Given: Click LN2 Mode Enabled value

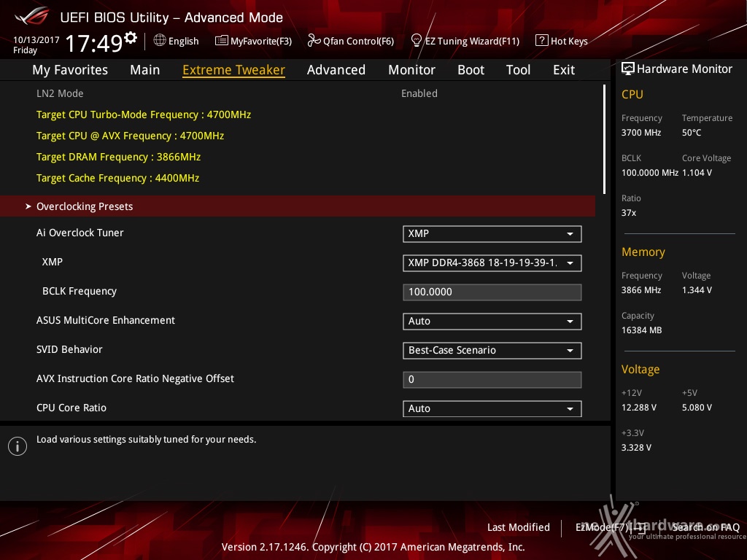Looking at the screenshot, I should click(x=419, y=93).
